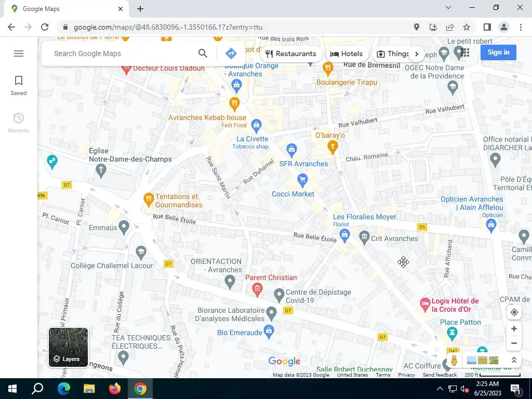The height and width of the screenshot is (399, 532).
Task: Launch Microsoft Edge from the taskbar
Action: click(63, 389)
